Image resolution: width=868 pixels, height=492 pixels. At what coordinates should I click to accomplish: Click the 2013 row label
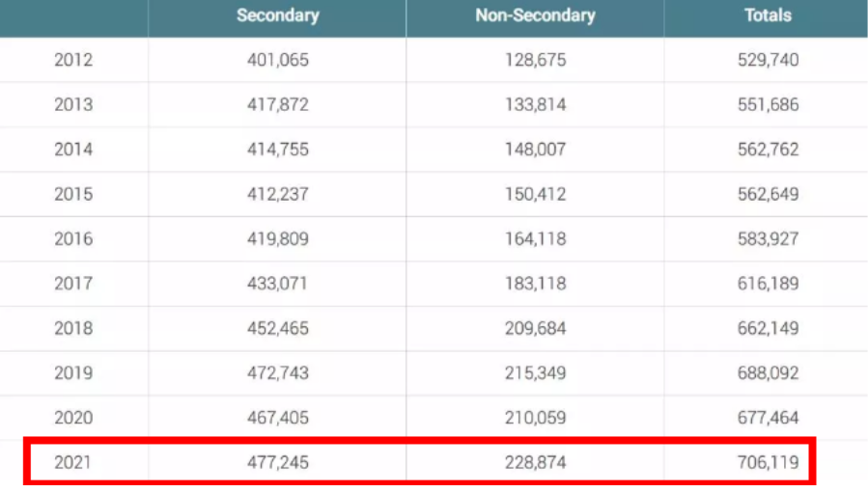point(73,104)
